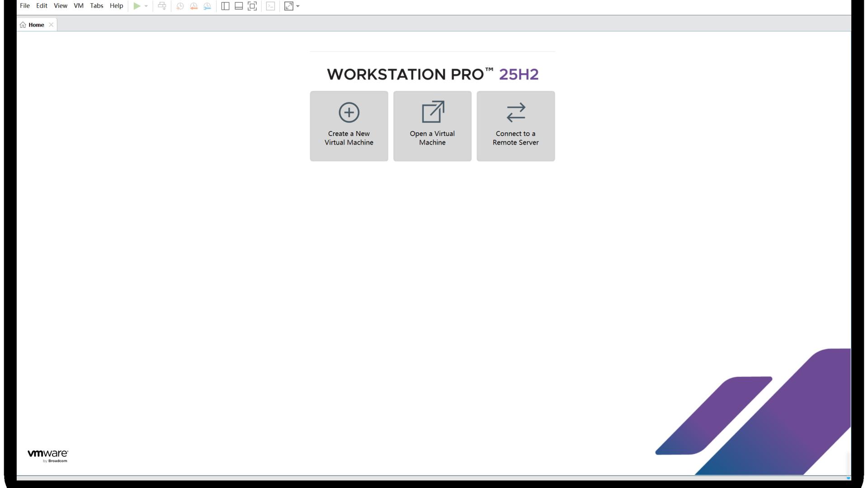Click the Revert to Snapshot icon

coord(193,6)
